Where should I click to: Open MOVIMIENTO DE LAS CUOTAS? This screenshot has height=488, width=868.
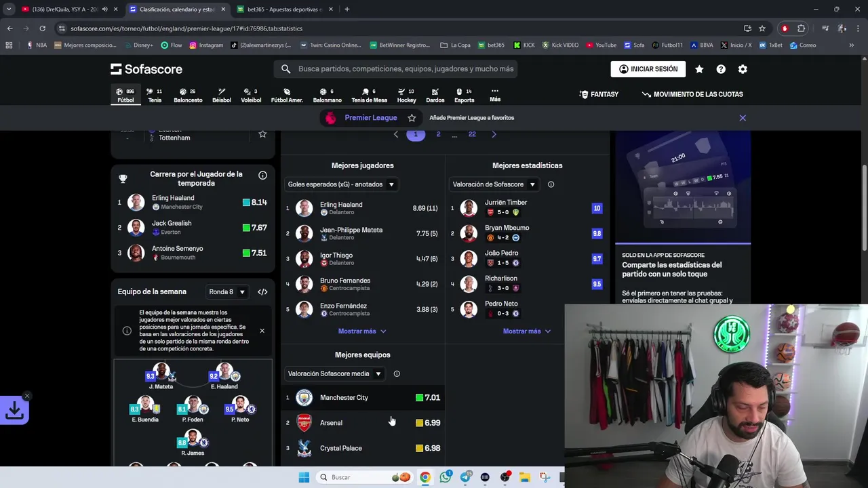pyautogui.click(x=692, y=94)
